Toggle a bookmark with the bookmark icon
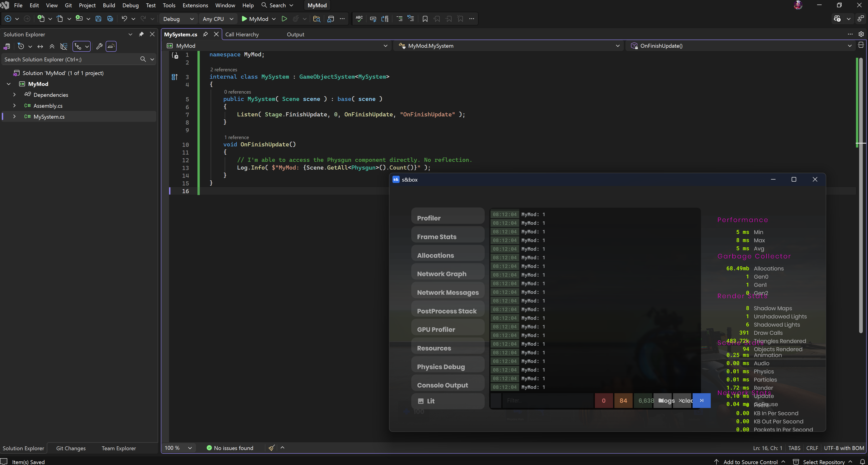868x465 pixels. point(425,19)
